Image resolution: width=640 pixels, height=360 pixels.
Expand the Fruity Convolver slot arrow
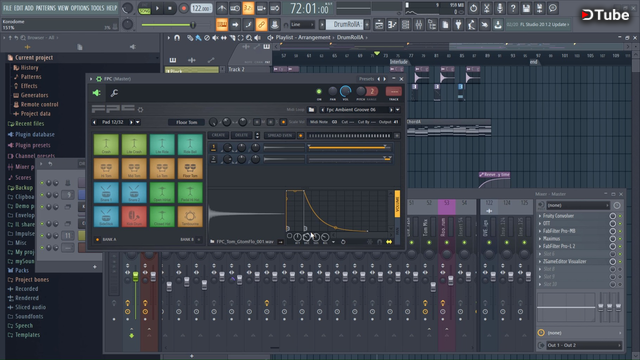(x=540, y=216)
